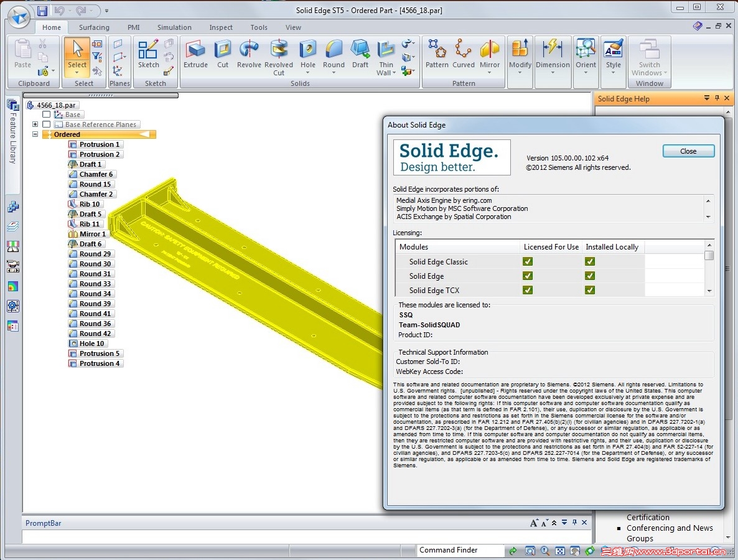
Task: Click the Certification link in Help pane
Action: [x=648, y=517]
